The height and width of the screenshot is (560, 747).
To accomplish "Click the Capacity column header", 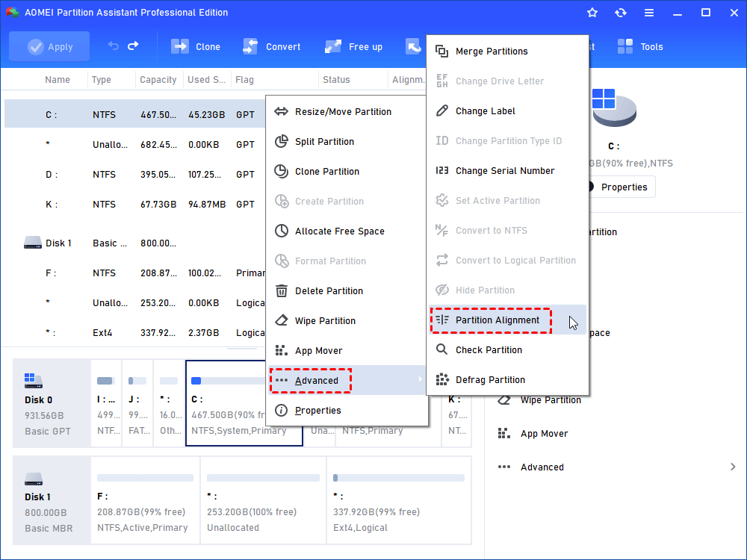I will 158,80.
